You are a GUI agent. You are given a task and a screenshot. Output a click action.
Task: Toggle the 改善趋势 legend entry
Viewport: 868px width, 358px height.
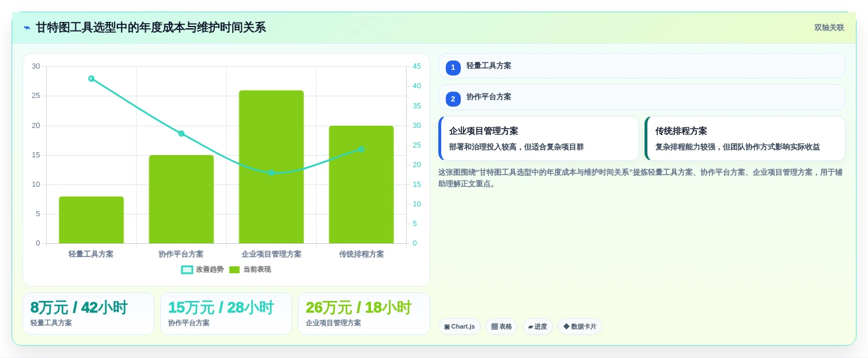(203, 269)
